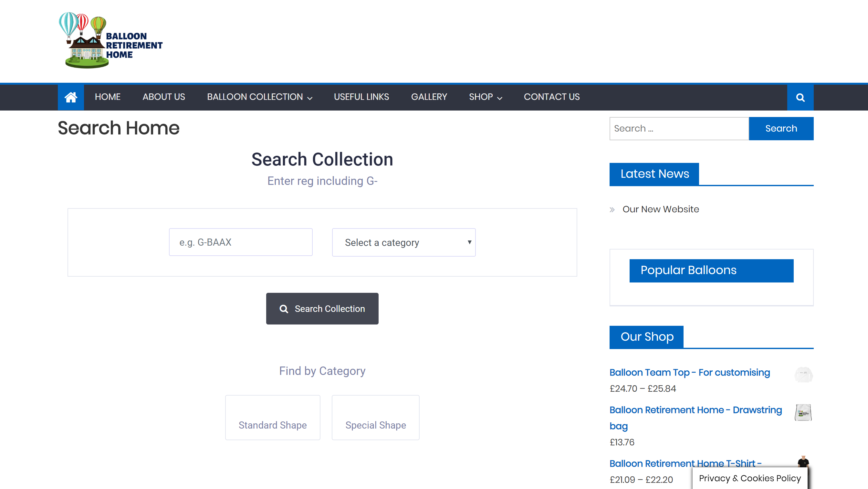This screenshot has width=868, height=489.
Task: Open the ABOUT US page
Action: 164,97
